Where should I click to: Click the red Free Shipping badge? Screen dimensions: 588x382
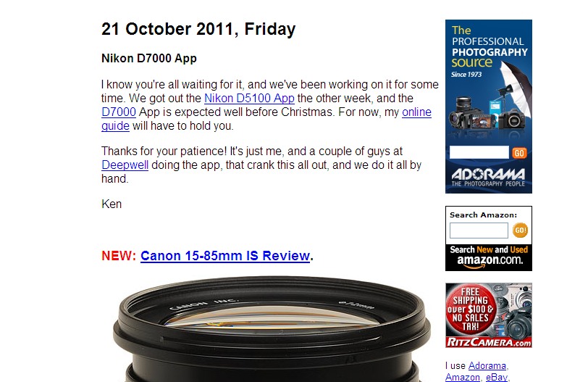tap(470, 310)
